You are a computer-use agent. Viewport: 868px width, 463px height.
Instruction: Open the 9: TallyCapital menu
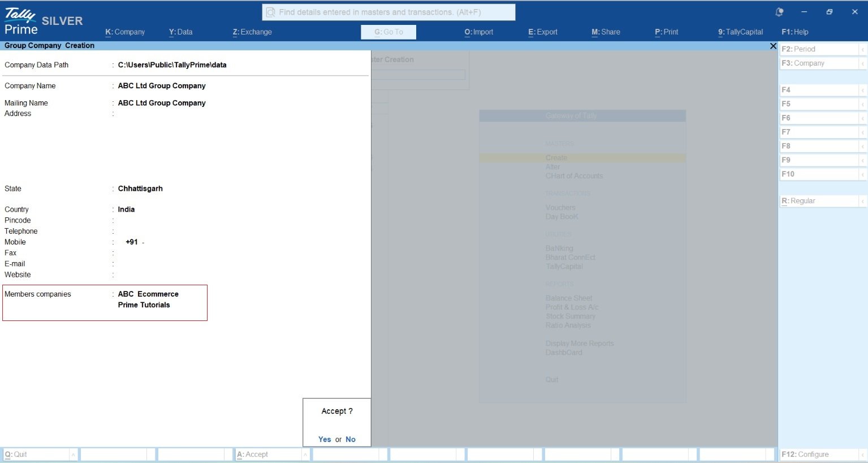(x=741, y=32)
